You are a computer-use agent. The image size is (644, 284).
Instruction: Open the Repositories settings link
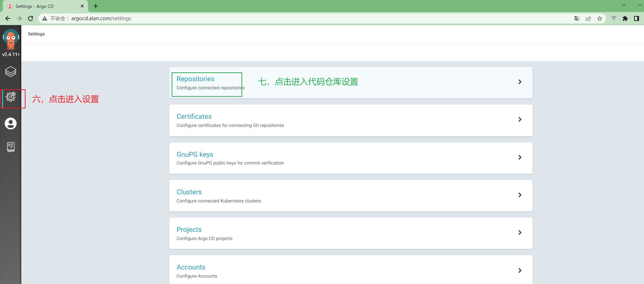[195, 79]
